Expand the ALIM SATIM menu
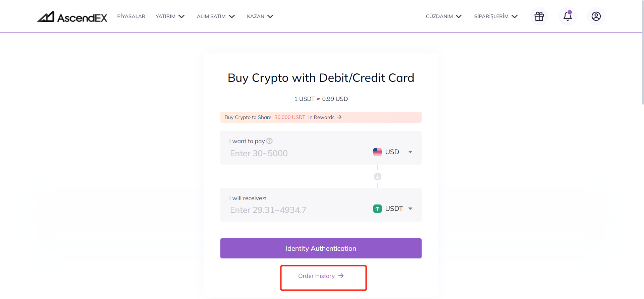The width and height of the screenshot is (644, 299). [x=216, y=16]
